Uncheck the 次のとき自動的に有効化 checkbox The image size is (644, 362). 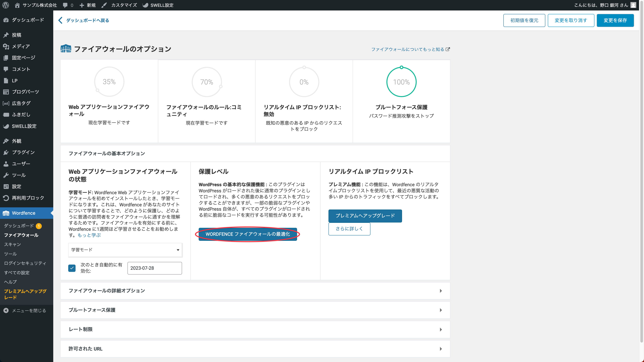pos(72,268)
